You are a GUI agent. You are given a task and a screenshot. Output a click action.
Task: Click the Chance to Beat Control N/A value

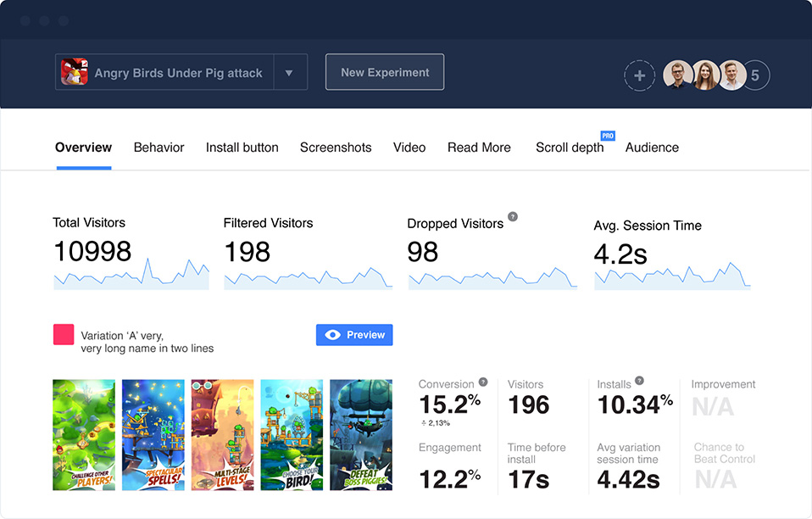(x=715, y=479)
